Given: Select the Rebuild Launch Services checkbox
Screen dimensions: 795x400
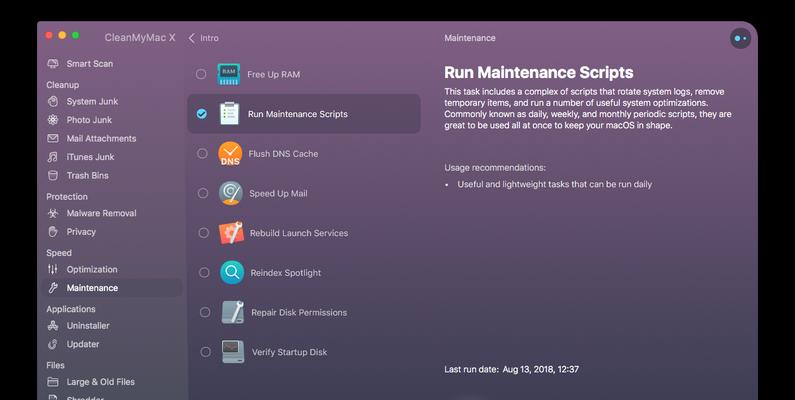Looking at the screenshot, I should 203,233.
